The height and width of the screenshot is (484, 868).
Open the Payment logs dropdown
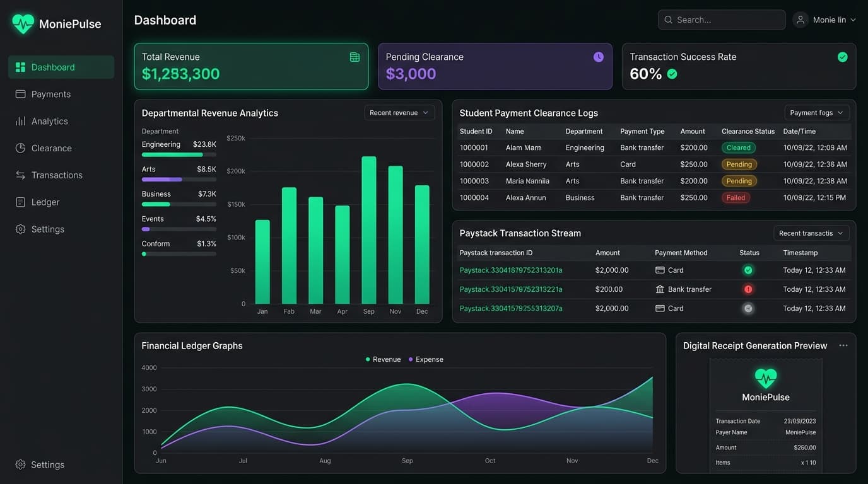click(817, 113)
